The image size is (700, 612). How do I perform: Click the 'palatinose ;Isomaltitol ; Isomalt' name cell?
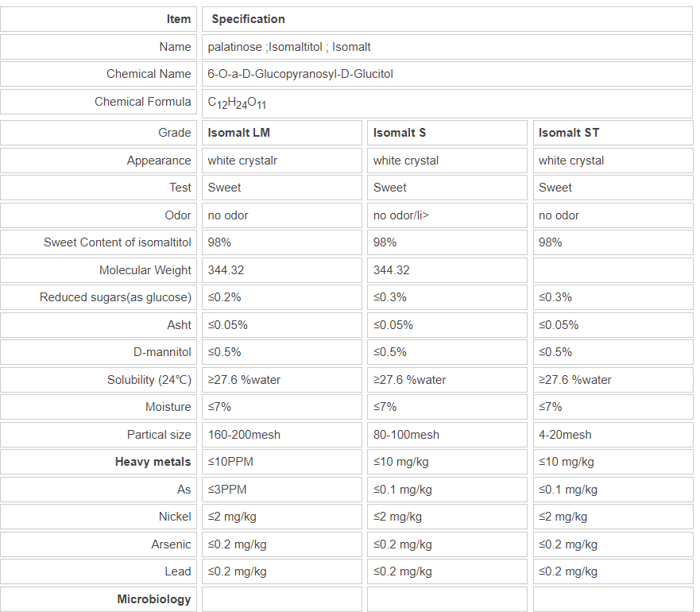pyautogui.click(x=289, y=47)
